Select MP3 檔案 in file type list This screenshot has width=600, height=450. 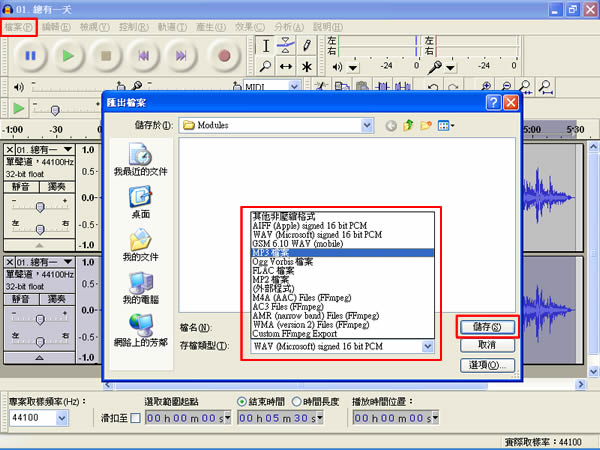tap(342, 253)
